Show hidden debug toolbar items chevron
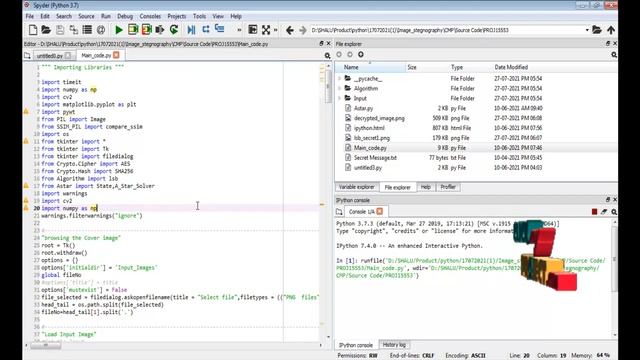The width and height of the screenshot is (640, 360). 239,30
